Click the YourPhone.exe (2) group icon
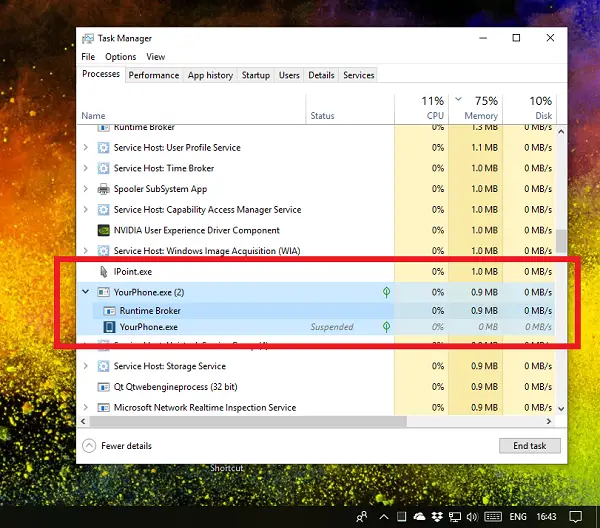Screen dimensions: 600x528 pyautogui.click(x=103, y=292)
